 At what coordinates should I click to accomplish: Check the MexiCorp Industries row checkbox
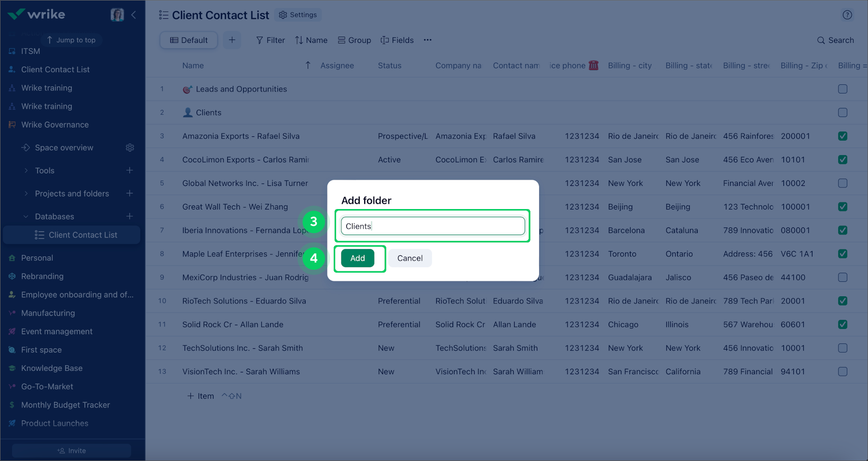point(842,277)
